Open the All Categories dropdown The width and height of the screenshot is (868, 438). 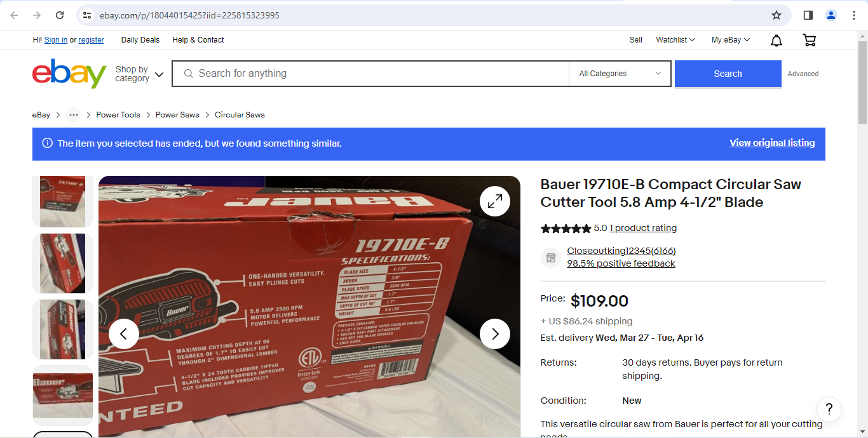pos(620,74)
